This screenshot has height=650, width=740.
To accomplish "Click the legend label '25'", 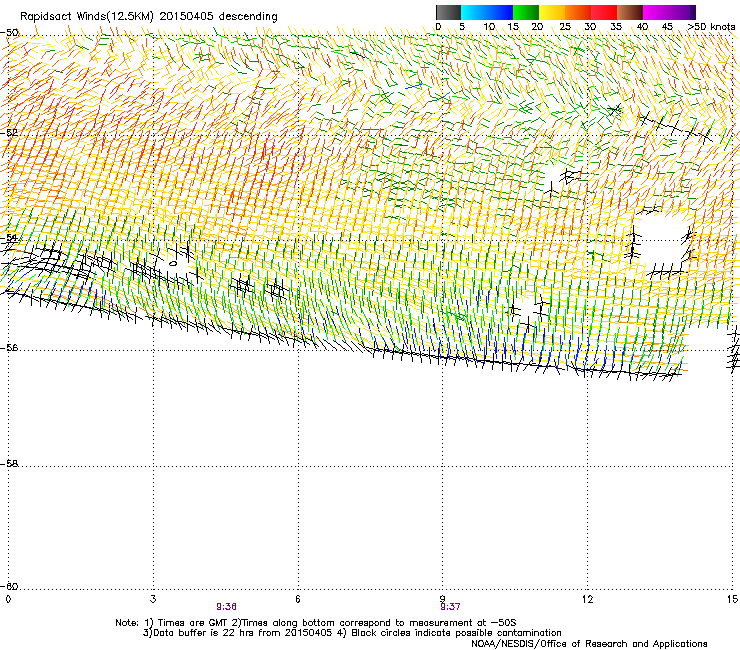I will pyautogui.click(x=565, y=27).
